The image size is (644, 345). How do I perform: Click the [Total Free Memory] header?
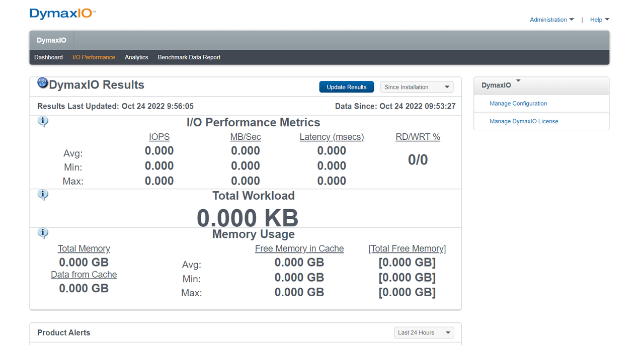pos(407,248)
